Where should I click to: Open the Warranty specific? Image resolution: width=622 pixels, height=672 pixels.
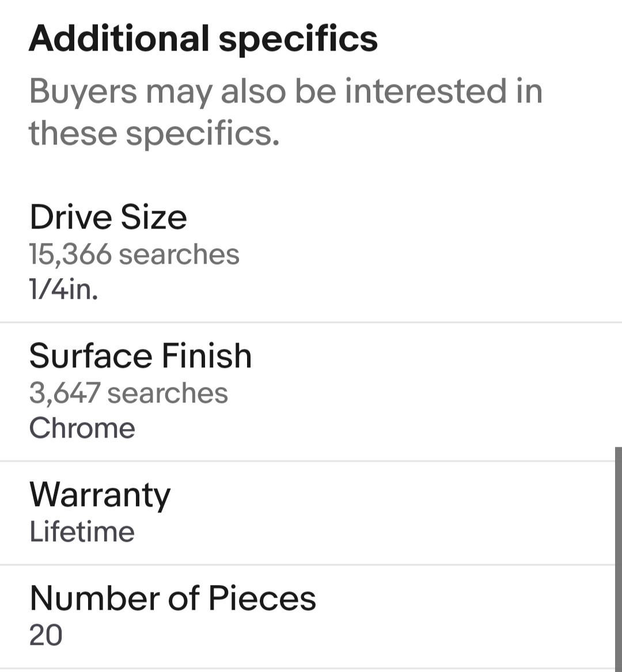308,513
